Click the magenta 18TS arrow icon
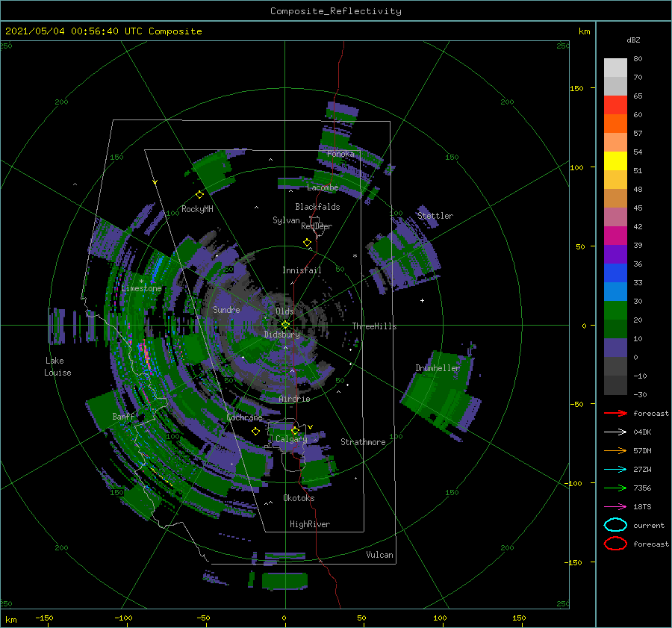Screen dimensions: 672x628 tap(615, 507)
